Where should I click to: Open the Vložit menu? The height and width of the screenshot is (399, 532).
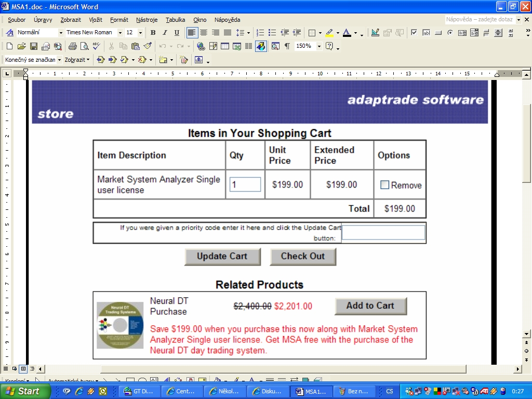point(96,20)
